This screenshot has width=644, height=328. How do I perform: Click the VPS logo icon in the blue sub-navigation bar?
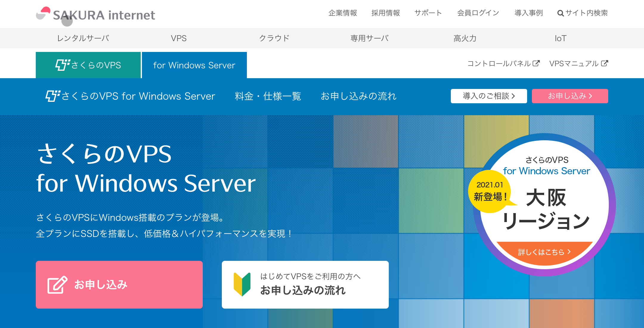click(52, 96)
